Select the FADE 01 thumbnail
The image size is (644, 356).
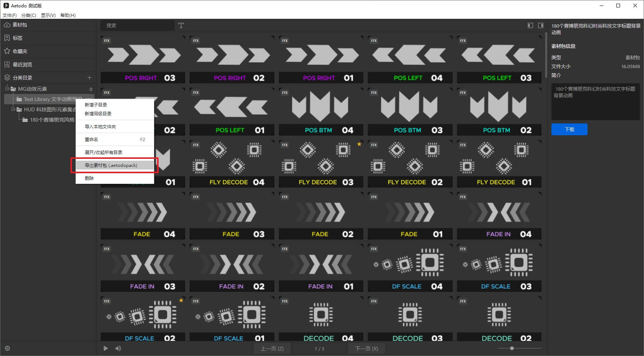[410, 216]
